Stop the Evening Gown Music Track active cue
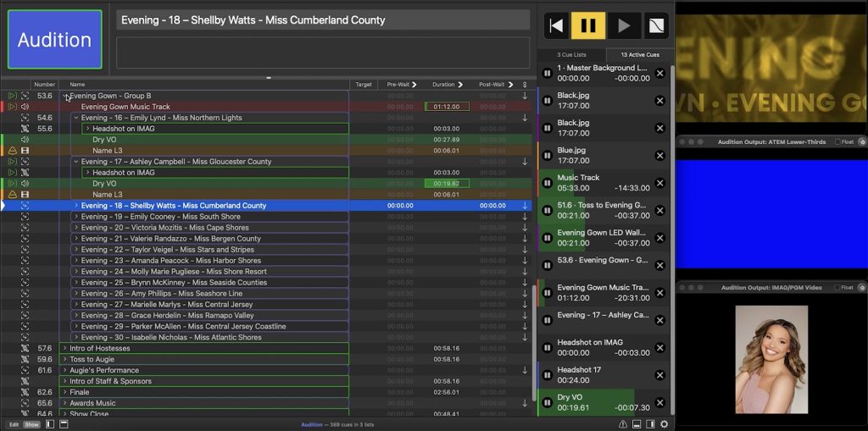This screenshot has width=868, height=431. [659, 293]
